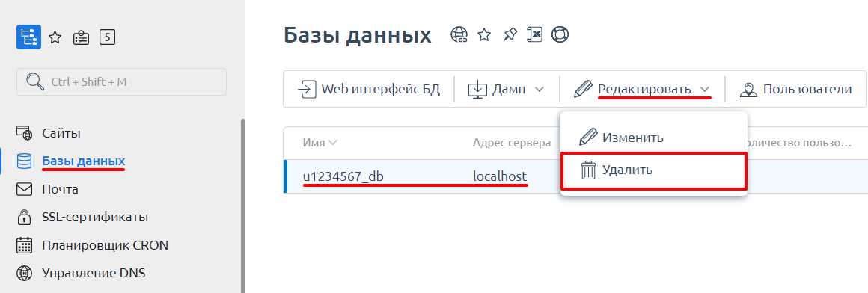Viewport: 868px width, 293px height.
Task: Open Управление DNS in the sidebar
Action: coord(94,273)
